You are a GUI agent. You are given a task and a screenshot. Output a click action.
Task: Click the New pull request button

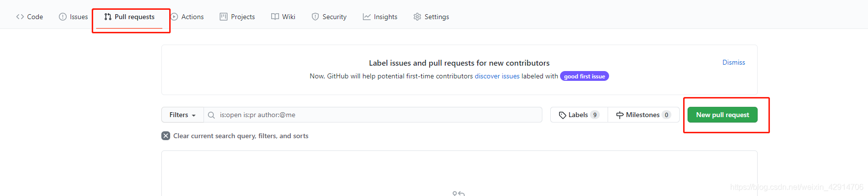[722, 115]
